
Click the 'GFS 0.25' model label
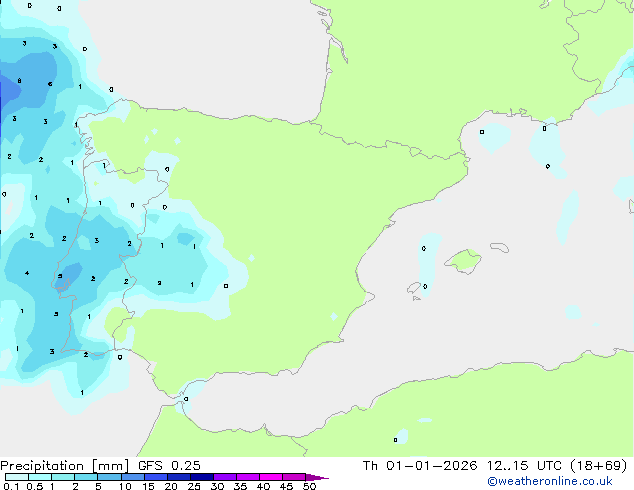click(x=169, y=466)
